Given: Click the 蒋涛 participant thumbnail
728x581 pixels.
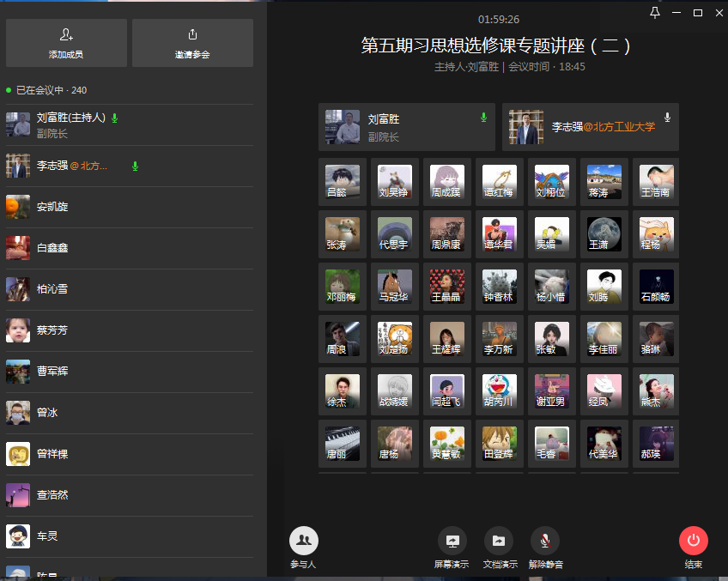Looking at the screenshot, I should (604, 182).
